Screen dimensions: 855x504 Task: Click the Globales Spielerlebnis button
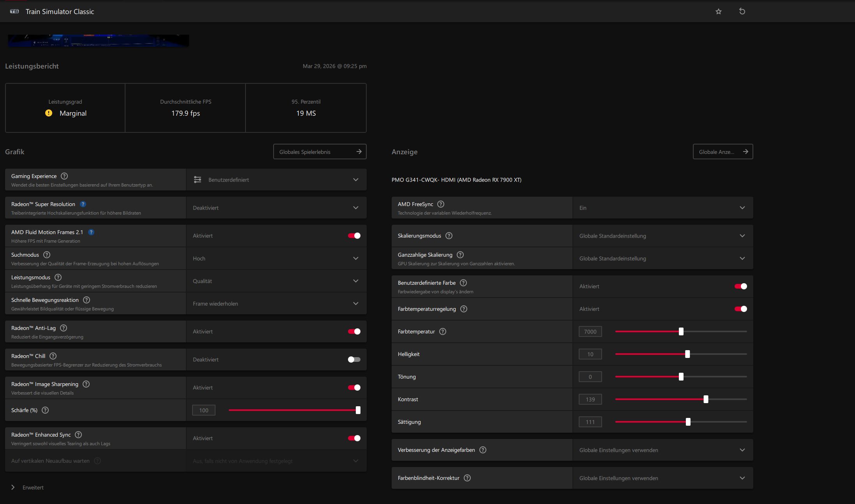click(320, 152)
